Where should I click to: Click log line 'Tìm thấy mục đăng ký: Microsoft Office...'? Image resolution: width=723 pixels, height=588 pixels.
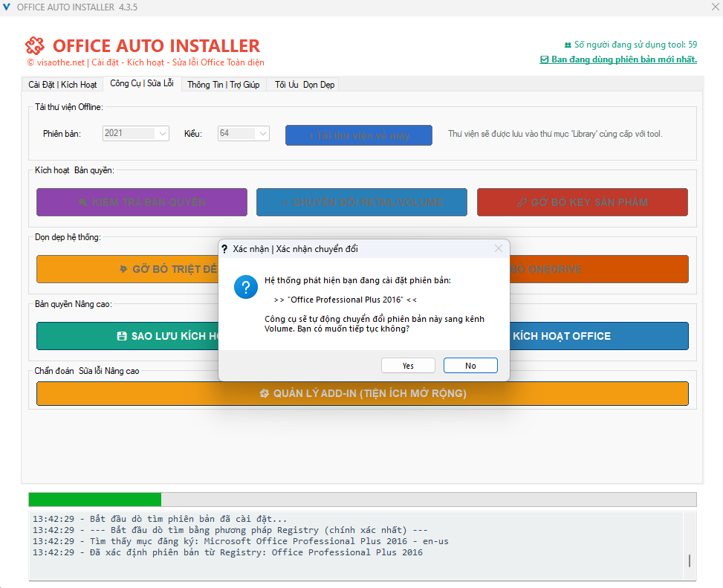pos(240,541)
